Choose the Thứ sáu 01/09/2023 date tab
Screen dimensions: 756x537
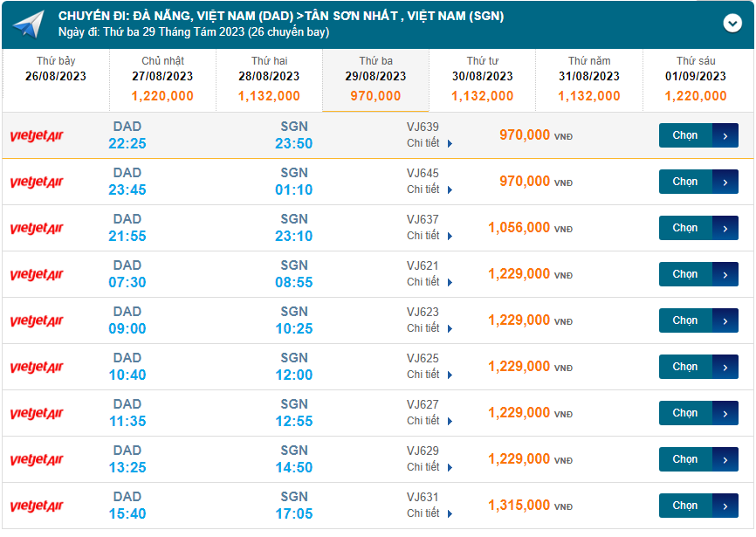696,79
